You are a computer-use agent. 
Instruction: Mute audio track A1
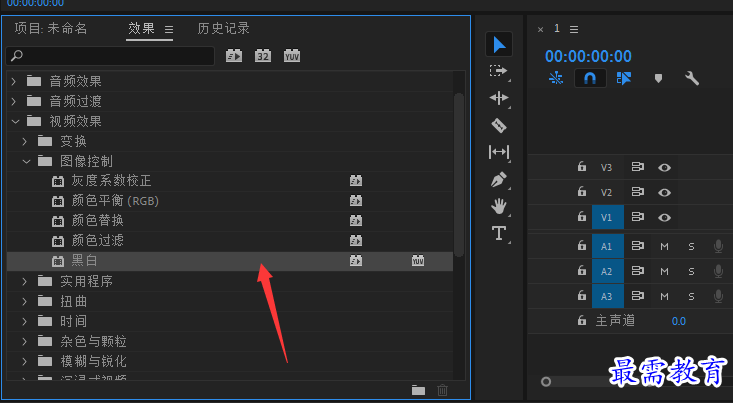coord(664,246)
